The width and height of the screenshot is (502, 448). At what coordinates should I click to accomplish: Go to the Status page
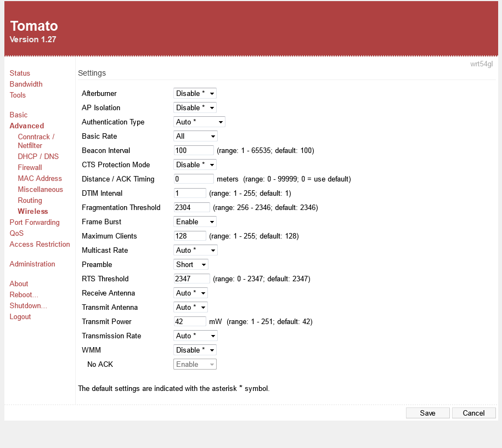click(20, 73)
